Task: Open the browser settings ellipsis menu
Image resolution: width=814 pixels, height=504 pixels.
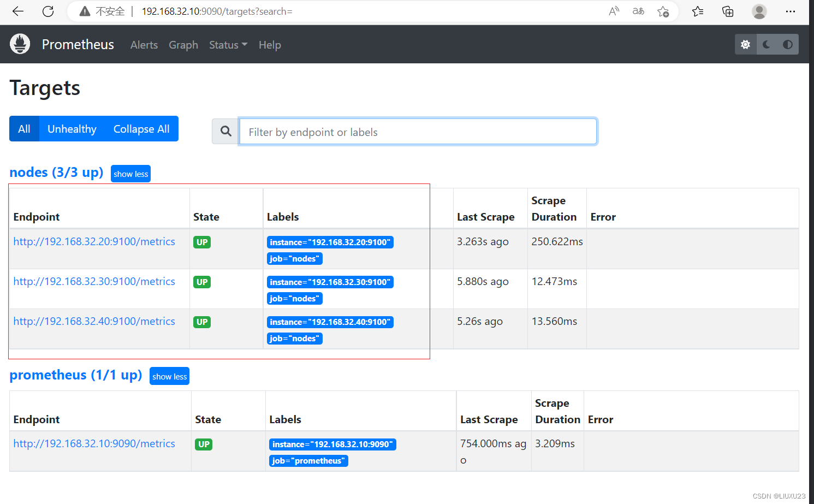Action: pos(790,11)
